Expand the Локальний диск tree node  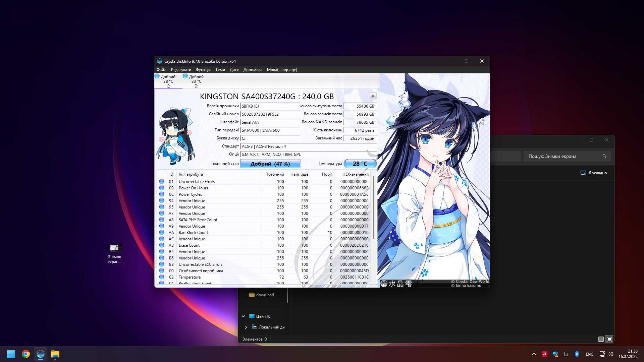[246, 327]
